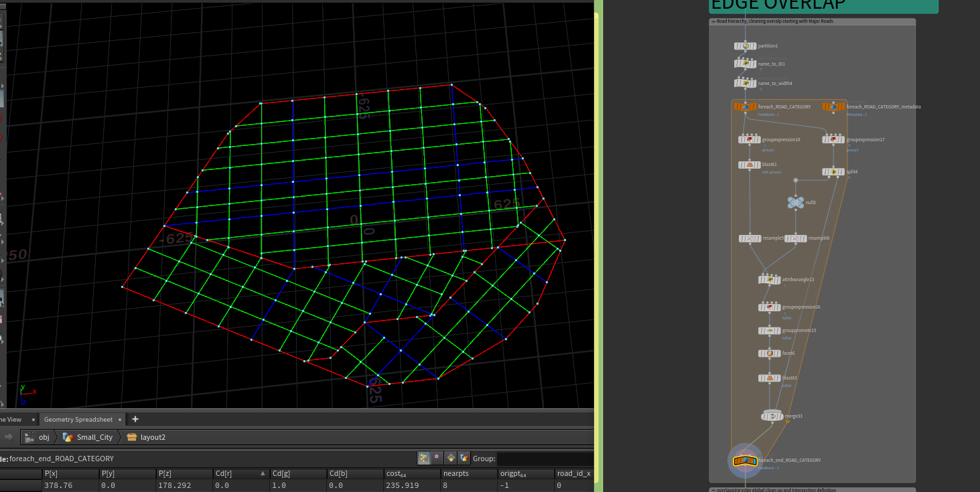Add a new pane tab
Screen dimensions: 980x492
click(x=135, y=419)
